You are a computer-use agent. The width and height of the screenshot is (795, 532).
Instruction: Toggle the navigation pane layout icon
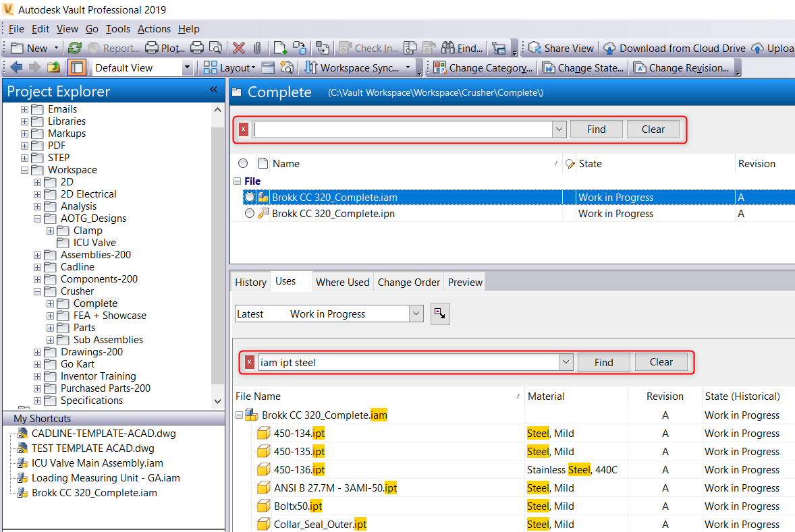[76, 67]
